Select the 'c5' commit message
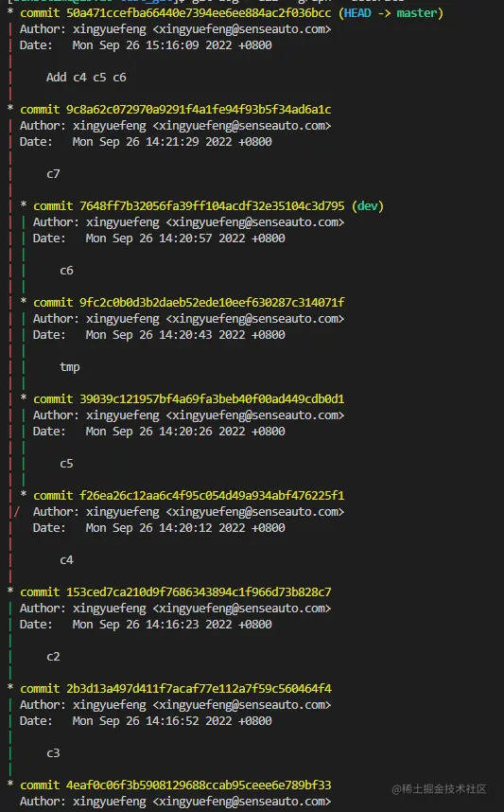 (x=67, y=464)
